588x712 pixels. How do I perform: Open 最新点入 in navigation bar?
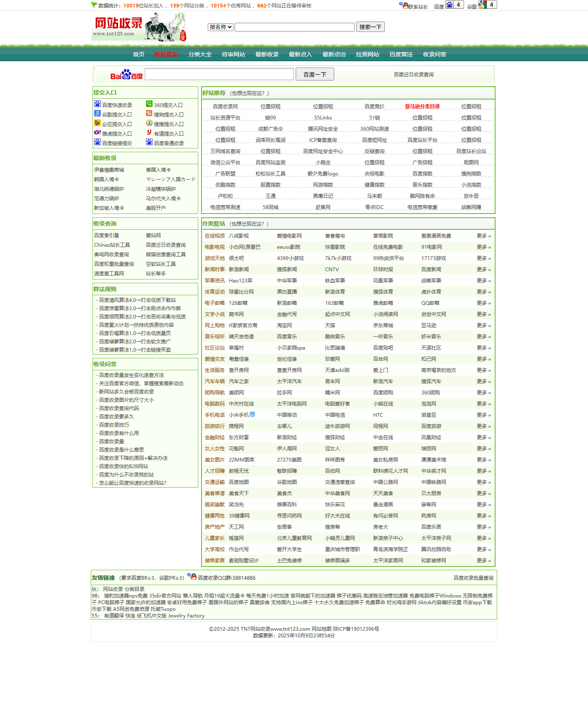coord(301,54)
